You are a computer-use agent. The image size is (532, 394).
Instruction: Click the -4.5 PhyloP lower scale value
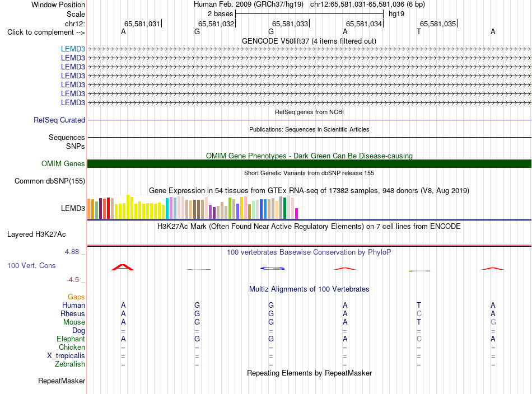click(x=73, y=280)
